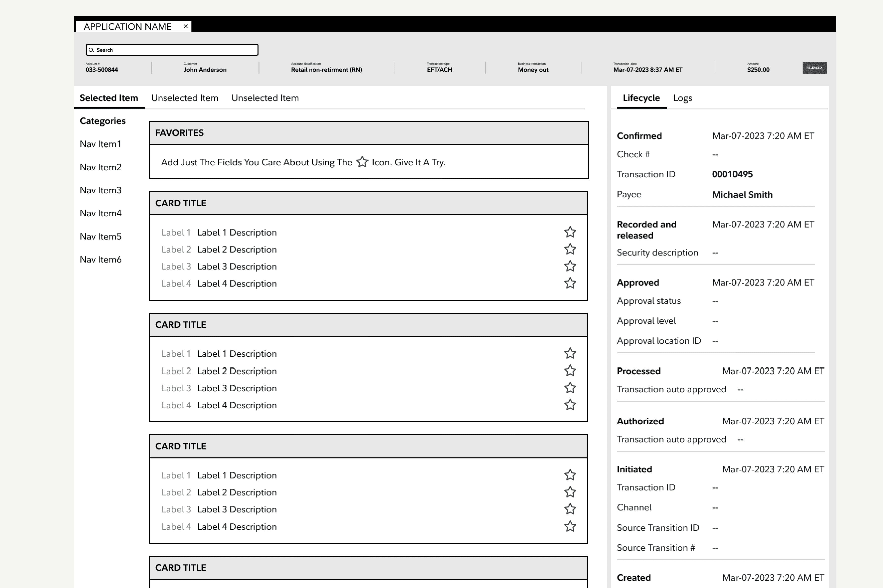Select the Nav Item1 category

(x=100, y=144)
